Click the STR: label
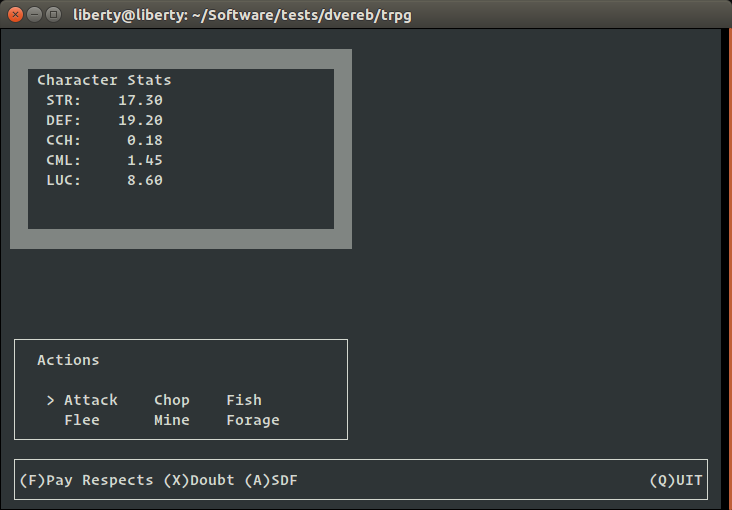 click(x=63, y=100)
